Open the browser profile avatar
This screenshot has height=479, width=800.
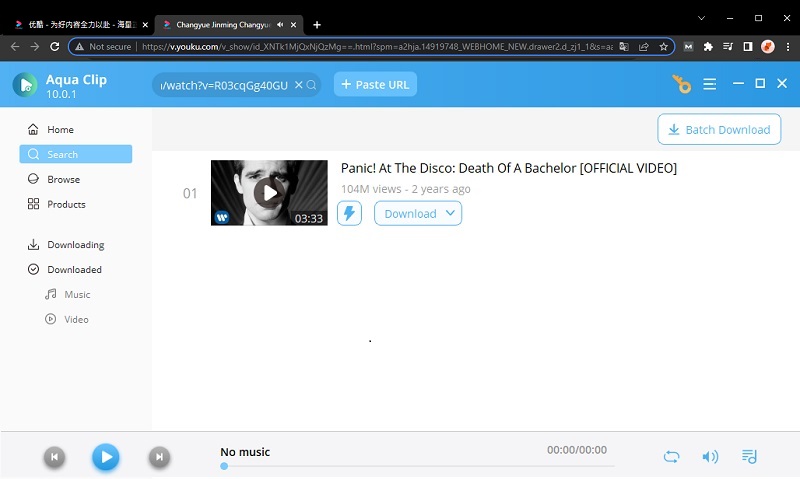tap(768, 46)
